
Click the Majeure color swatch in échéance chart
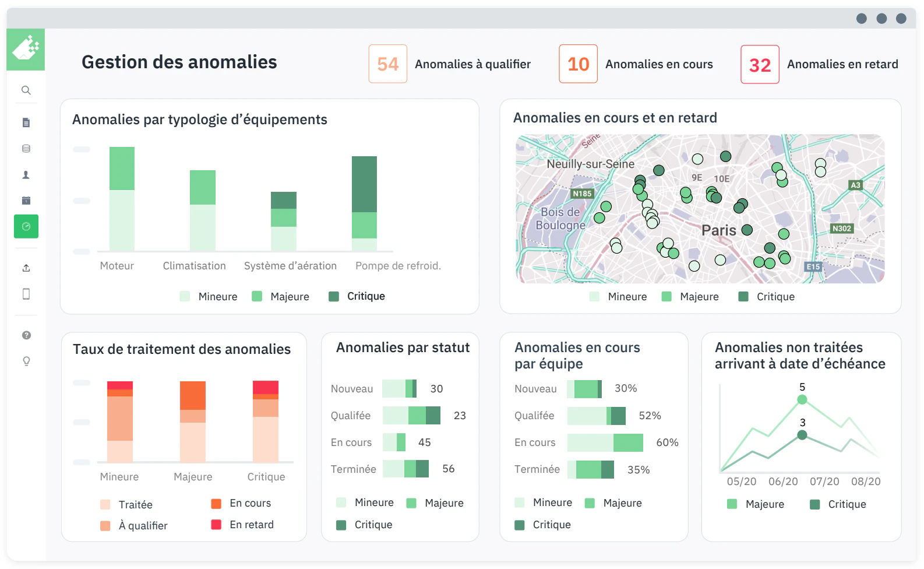click(732, 504)
